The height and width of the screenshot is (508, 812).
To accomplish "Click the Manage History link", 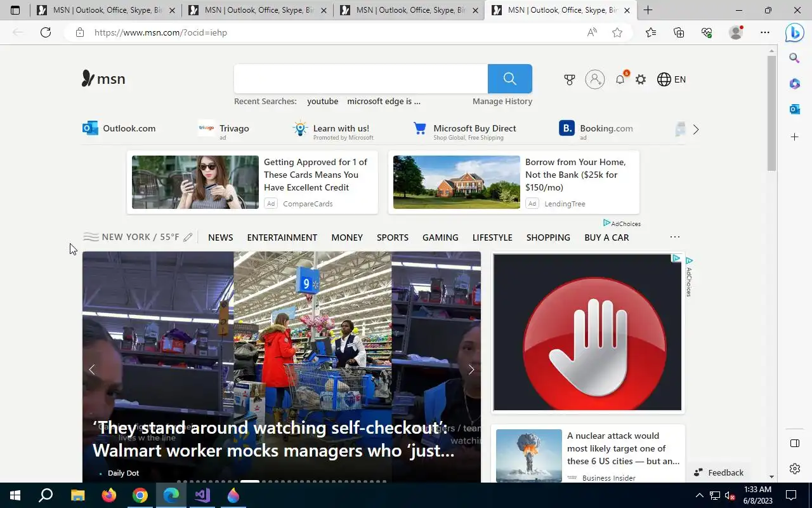I will (x=502, y=101).
